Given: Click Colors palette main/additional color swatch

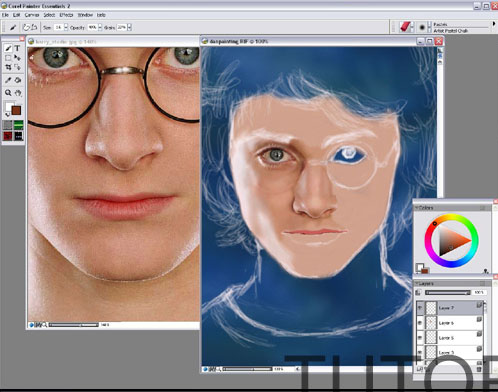Looking at the screenshot, I should (x=421, y=268).
